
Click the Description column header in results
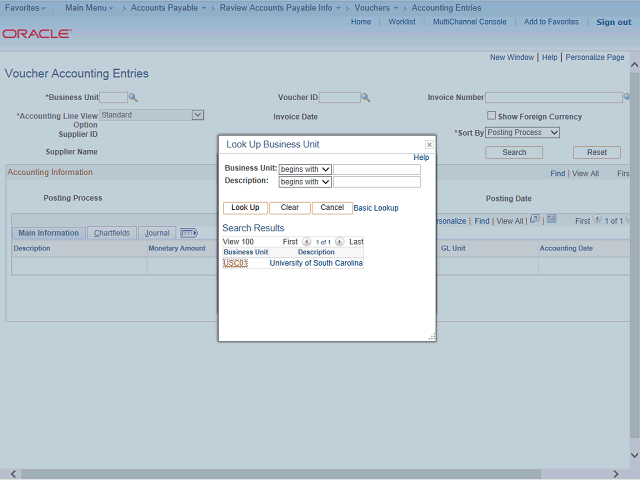(x=316, y=252)
